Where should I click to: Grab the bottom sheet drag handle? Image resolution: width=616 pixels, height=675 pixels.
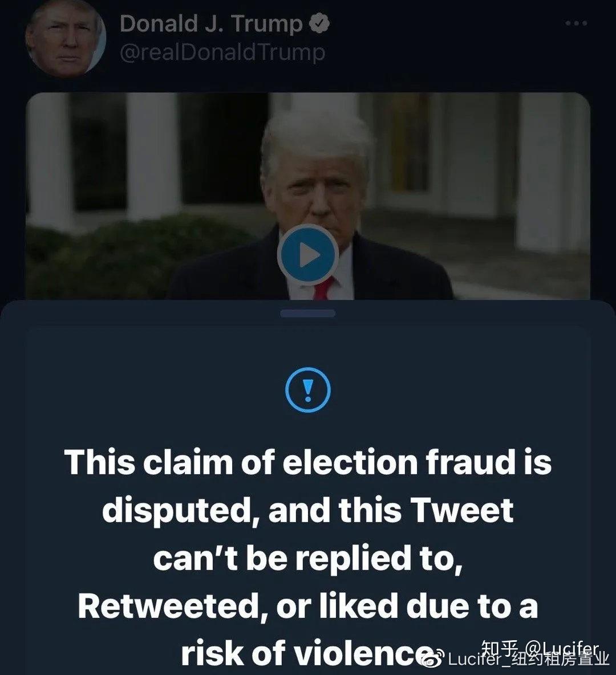point(308,314)
